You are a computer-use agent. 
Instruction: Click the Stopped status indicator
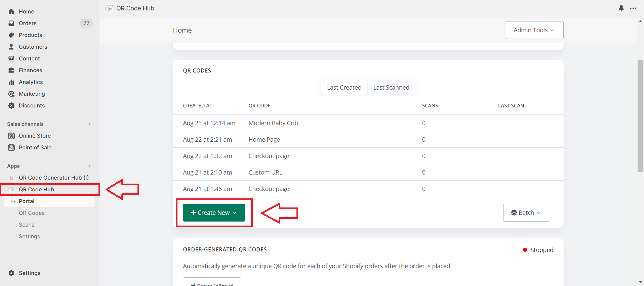pos(538,250)
